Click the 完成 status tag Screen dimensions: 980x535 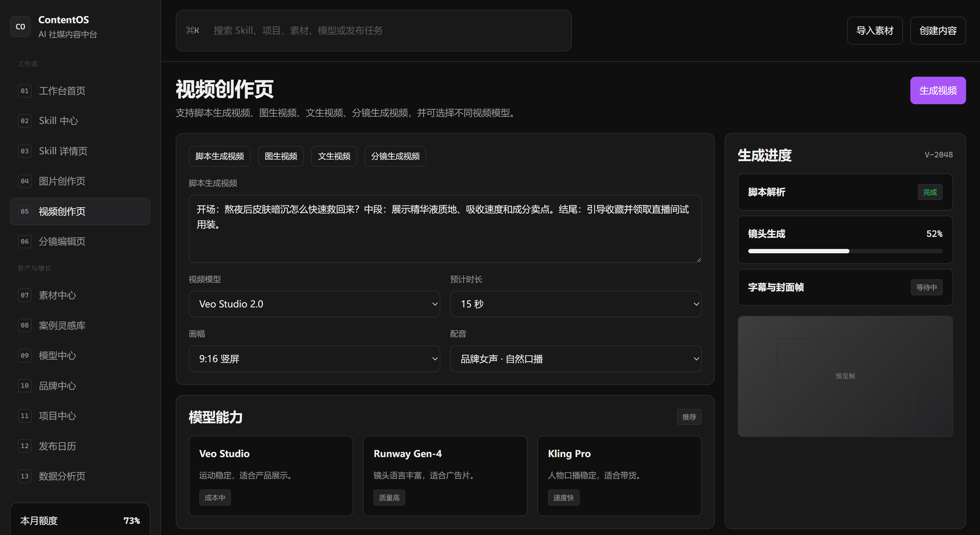coord(930,192)
